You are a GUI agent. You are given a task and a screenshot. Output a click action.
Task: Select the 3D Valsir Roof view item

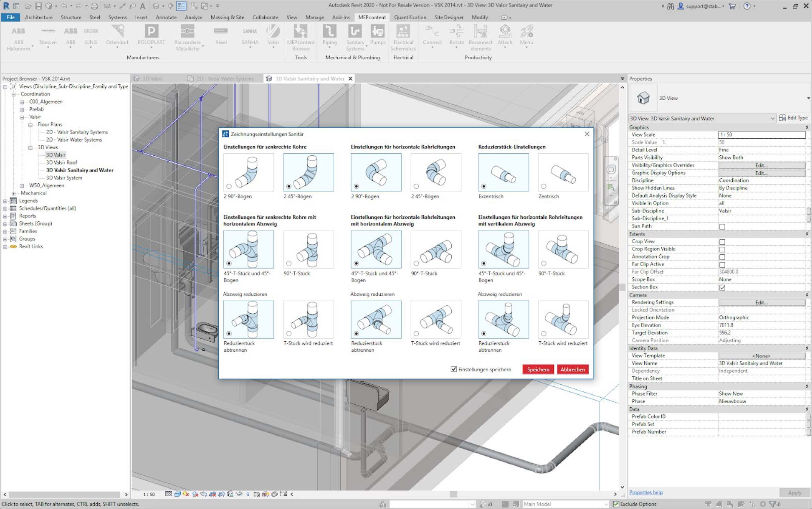tap(61, 162)
